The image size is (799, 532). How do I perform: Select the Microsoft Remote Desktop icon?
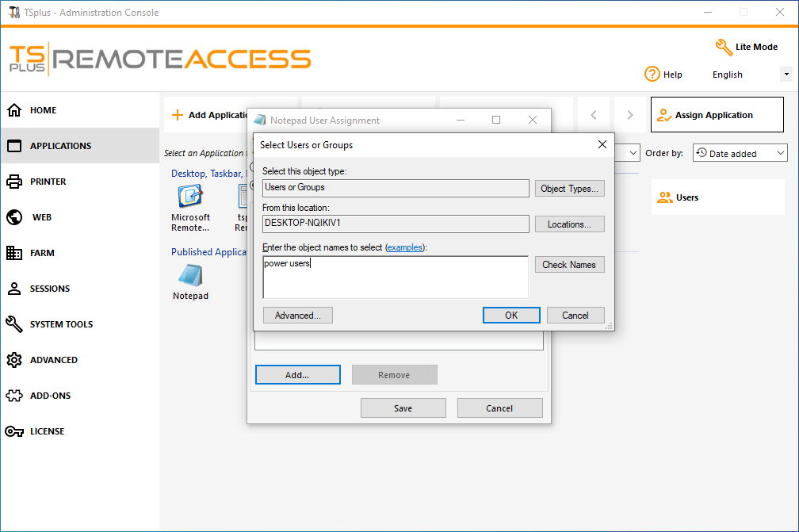pos(190,196)
